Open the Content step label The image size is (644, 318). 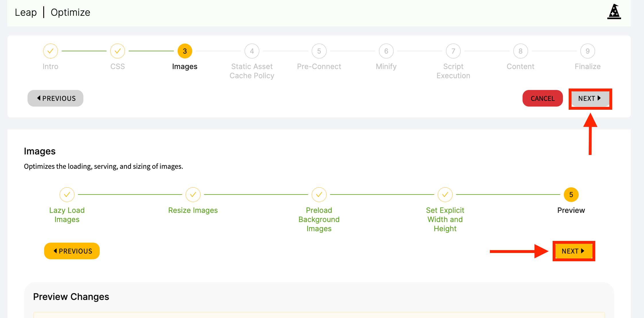[521, 66]
